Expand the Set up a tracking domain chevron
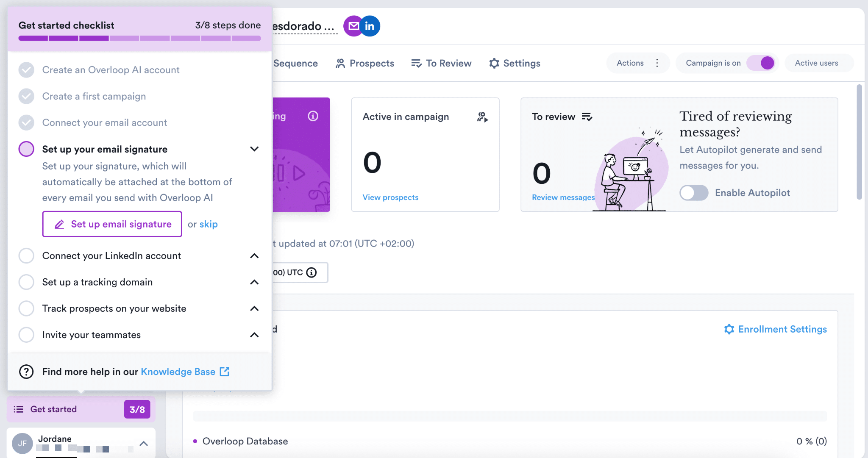868x458 pixels. (254, 282)
